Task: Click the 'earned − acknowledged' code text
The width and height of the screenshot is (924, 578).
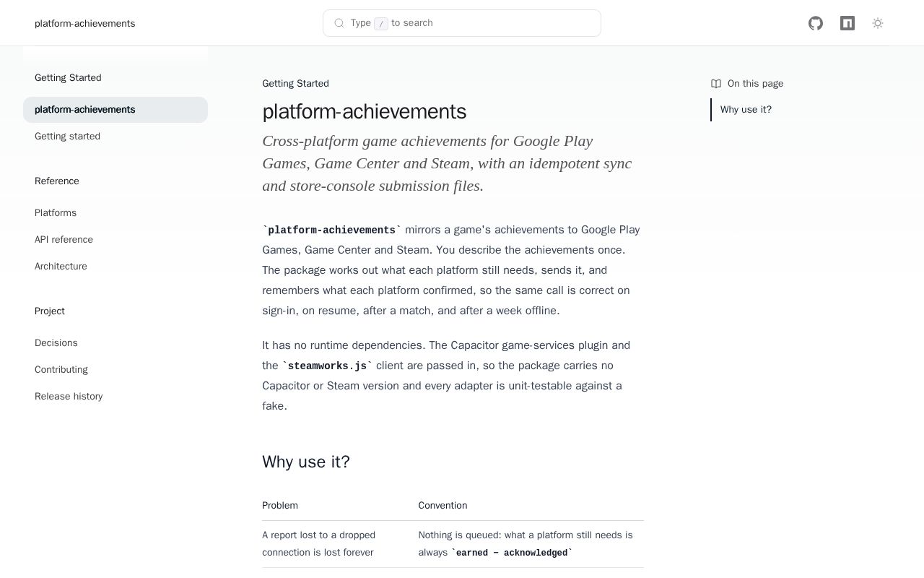Action: pos(512,553)
